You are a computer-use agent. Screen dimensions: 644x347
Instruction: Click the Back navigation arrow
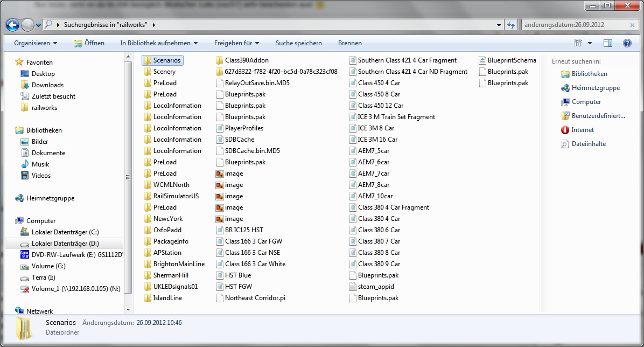[x=13, y=25]
